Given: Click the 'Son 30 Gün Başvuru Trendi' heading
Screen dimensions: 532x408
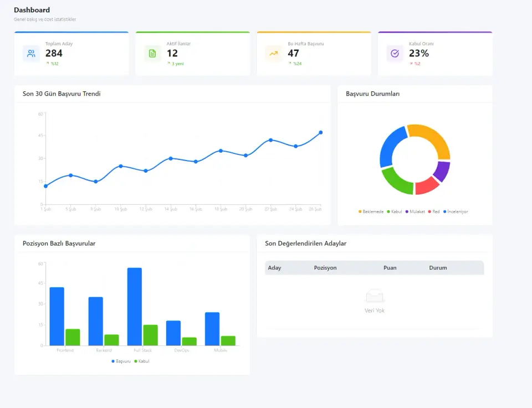Looking at the screenshot, I should pyautogui.click(x=62, y=94).
